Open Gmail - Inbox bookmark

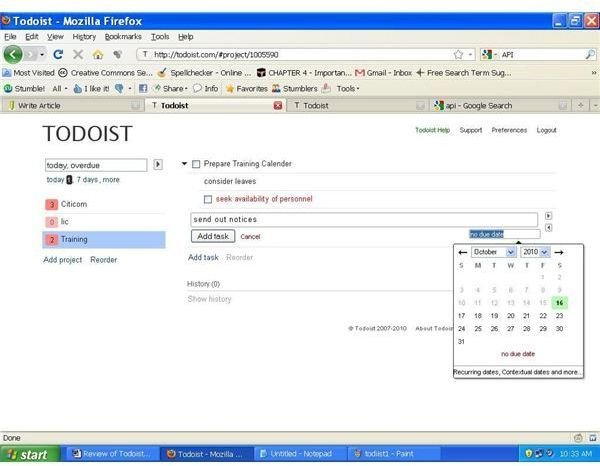(384, 73)
